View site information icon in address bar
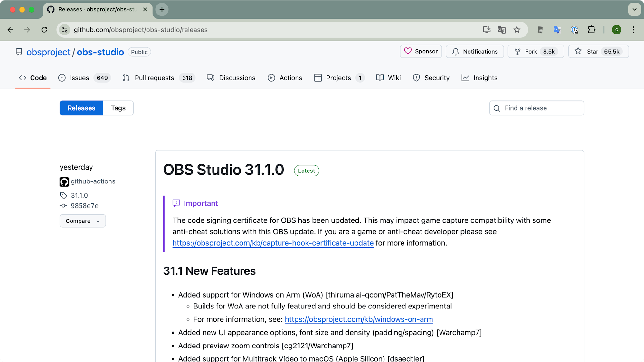Image resolution: width=644 pixels, height=362 pixels. [65, 30]
